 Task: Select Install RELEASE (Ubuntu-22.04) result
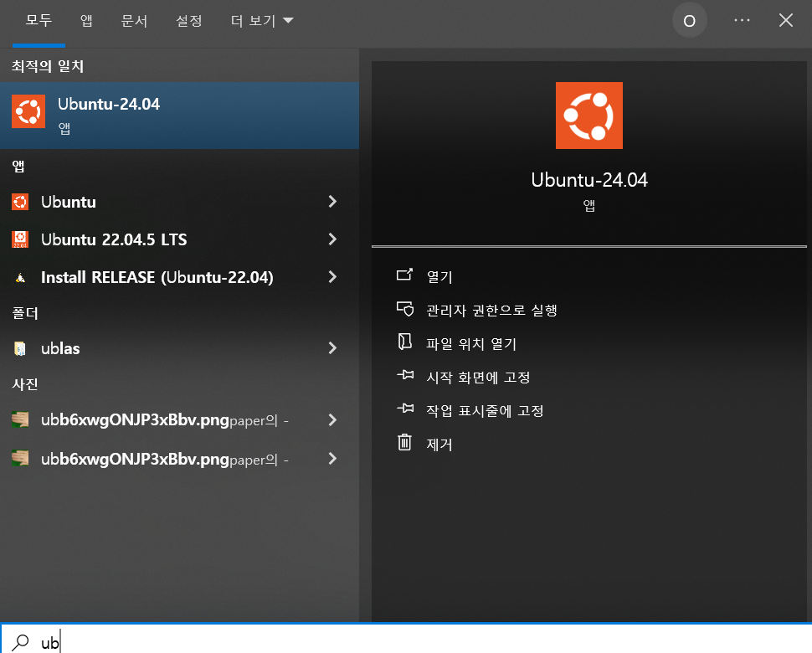pyautogui.click(x=179, y=278)
